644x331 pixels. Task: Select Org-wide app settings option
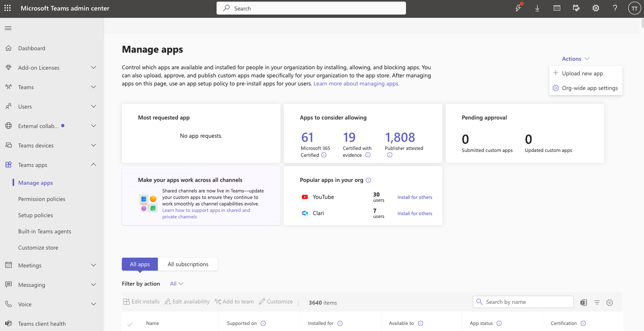tap(586, 88)
